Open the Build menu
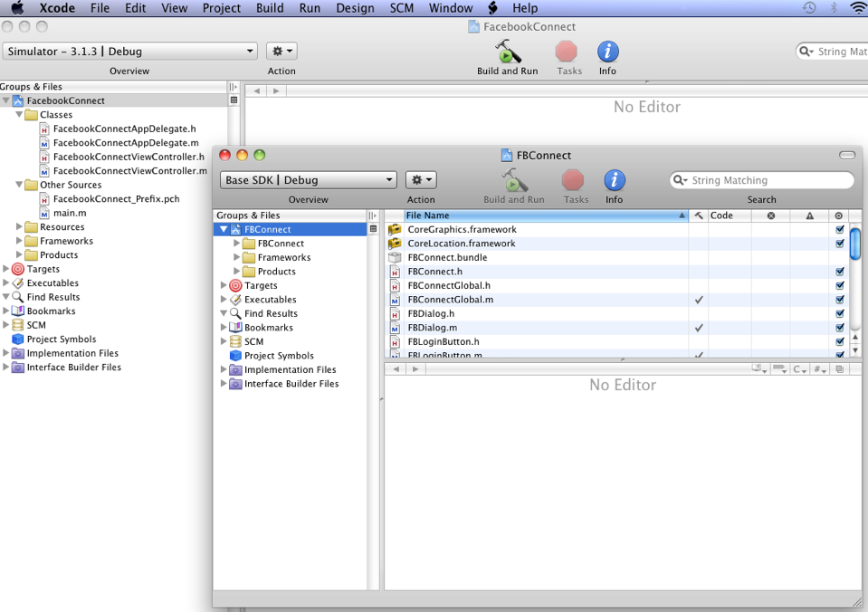The image size is (868, 612). (270, 8)
